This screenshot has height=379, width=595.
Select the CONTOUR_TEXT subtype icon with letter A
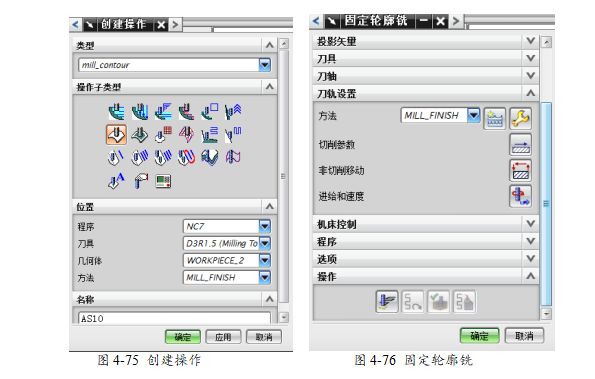pyautogui.click(x=116, y=181)
